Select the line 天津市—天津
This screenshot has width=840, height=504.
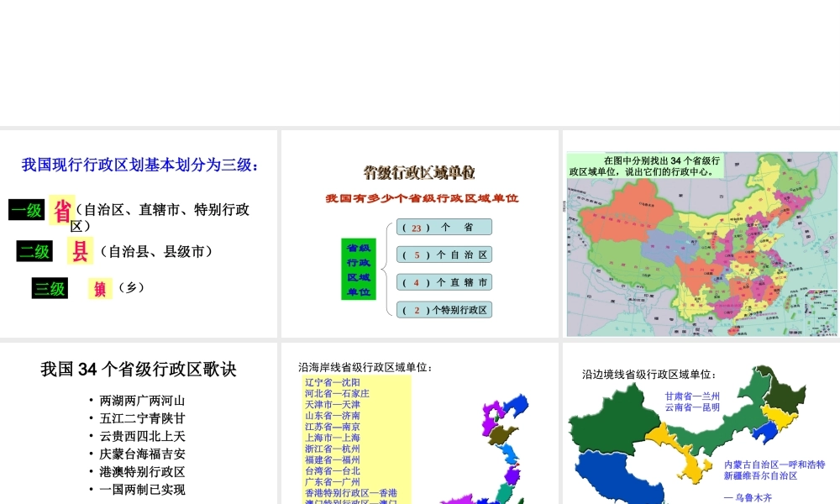(333, 404)
